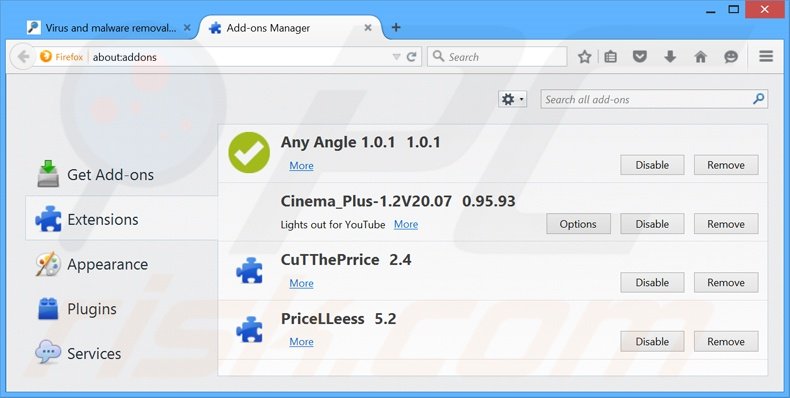Click the Hello chat smiley icon

(x=731, y=57)
